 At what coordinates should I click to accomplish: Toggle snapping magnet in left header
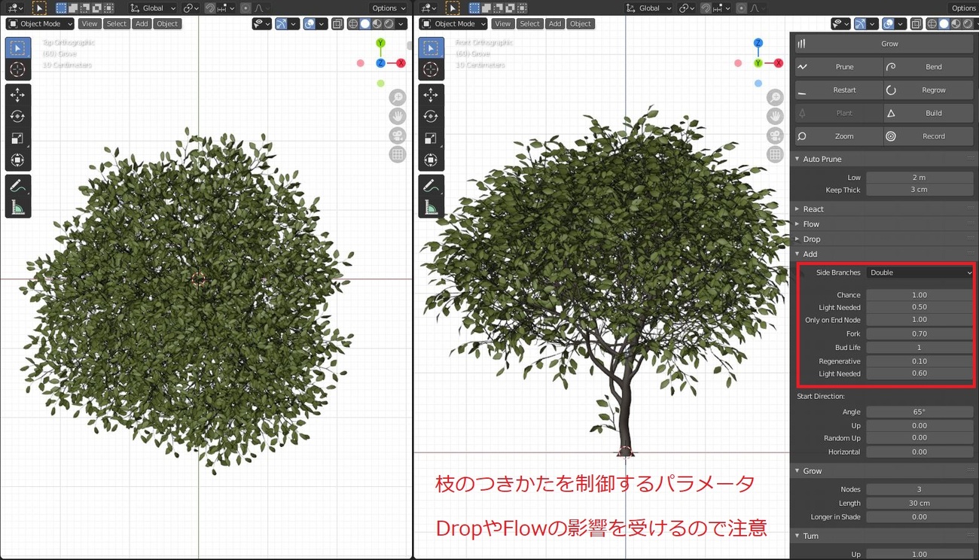[x=210, y=8]
